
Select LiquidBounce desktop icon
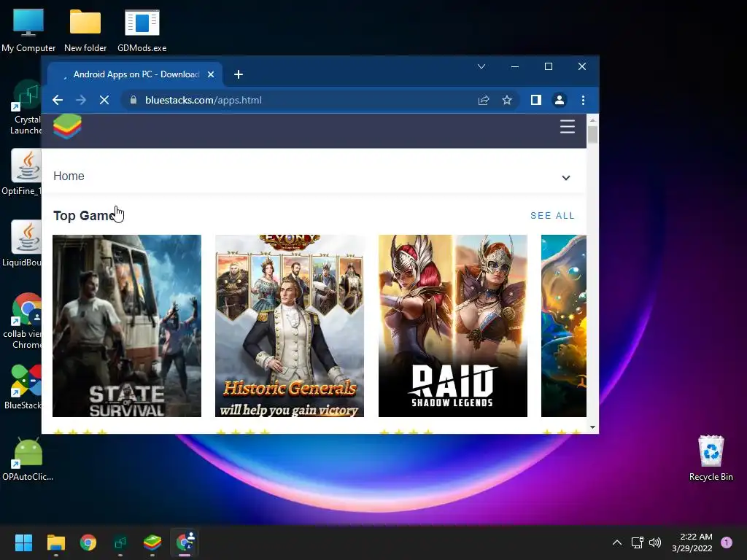pos(22,244)
